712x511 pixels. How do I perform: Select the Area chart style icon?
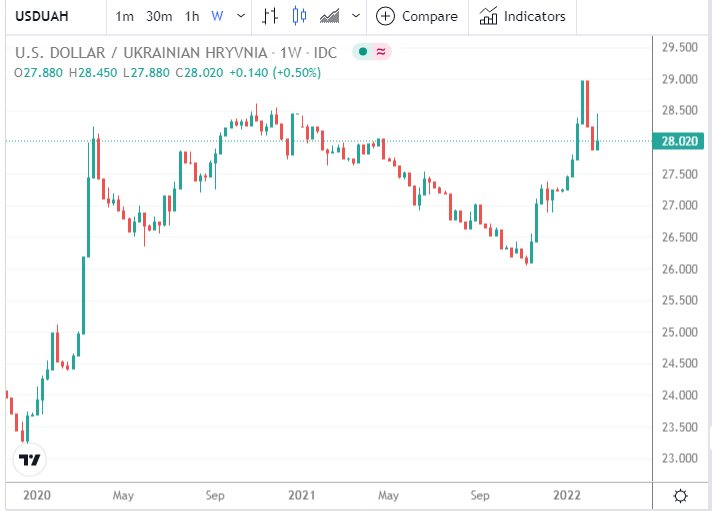pos(329,16)
